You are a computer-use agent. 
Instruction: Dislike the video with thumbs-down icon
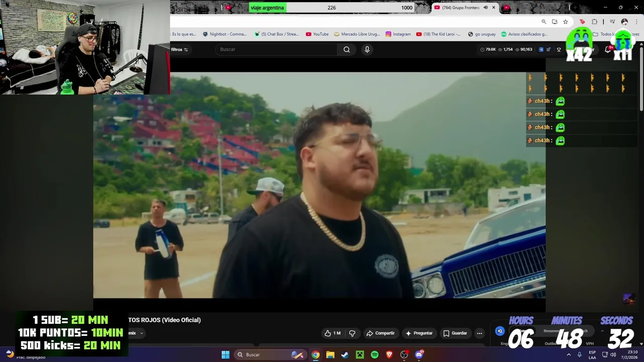[352, 333]
